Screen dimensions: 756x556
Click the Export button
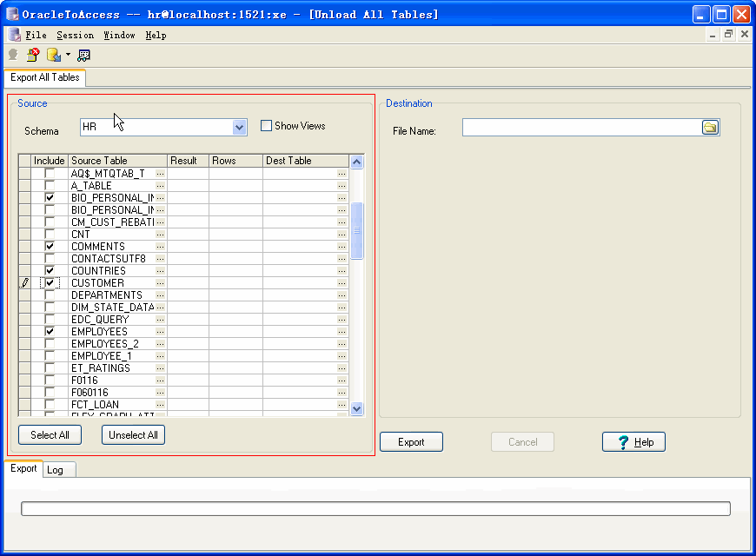coord(411,442)
